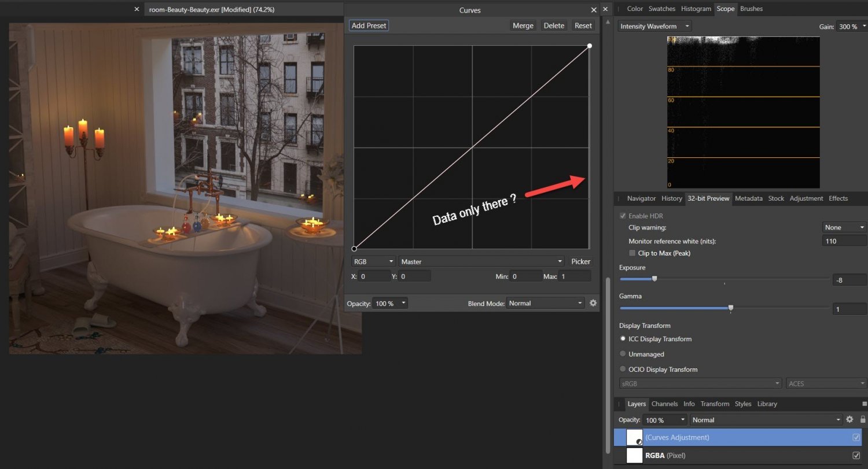Open the Layers panel hamburger menu
Image resolution: width=868 pixels, height=469 pixels.
tap(864, 404)
